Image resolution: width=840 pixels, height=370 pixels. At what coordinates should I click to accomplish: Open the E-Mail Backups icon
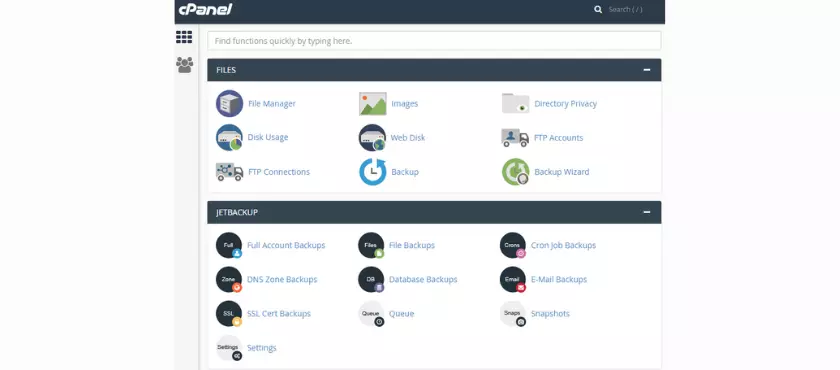[513, 280]
